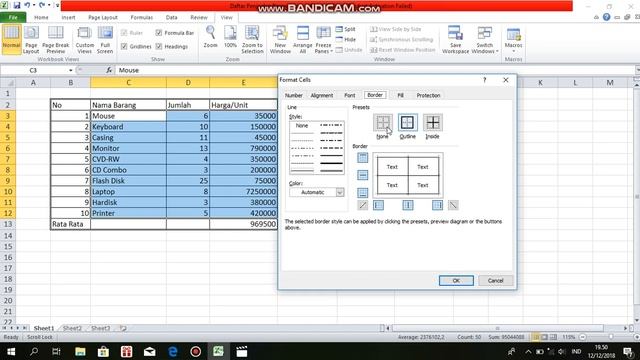The image size is (640, 360).
Task: Toggle the Gridlines checkbox
Action: (136, 47)
